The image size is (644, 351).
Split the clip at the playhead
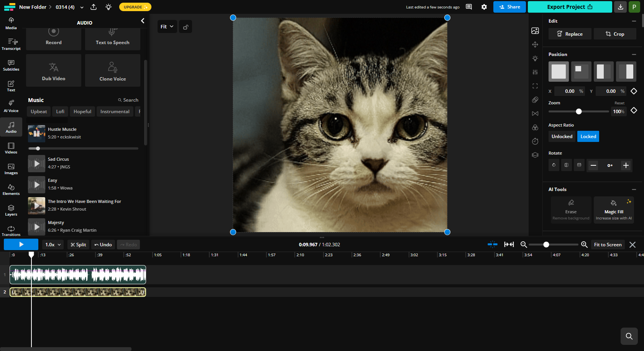coord(78,244)
